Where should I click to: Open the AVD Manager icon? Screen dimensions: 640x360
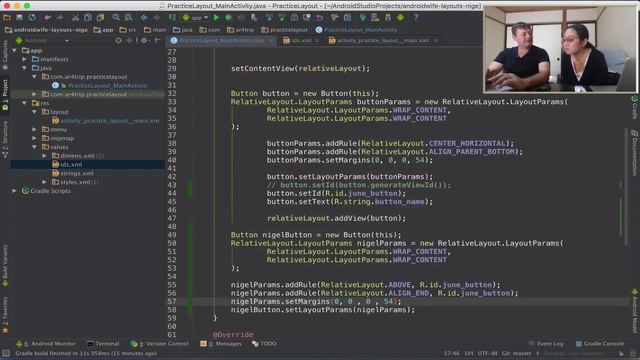pos(375,18)
